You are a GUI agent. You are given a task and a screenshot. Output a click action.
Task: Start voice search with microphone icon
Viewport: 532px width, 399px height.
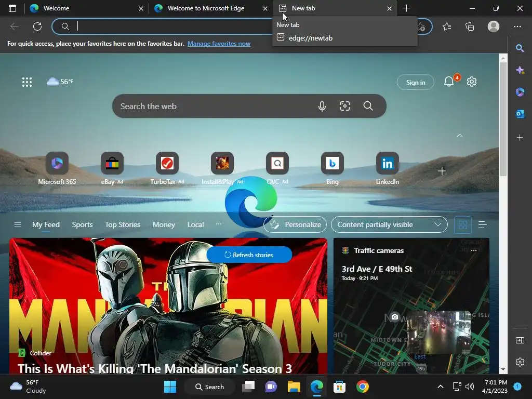322,106
